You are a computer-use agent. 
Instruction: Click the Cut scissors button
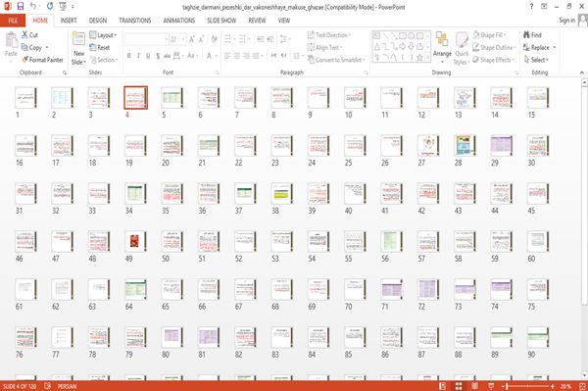point(29,35)
